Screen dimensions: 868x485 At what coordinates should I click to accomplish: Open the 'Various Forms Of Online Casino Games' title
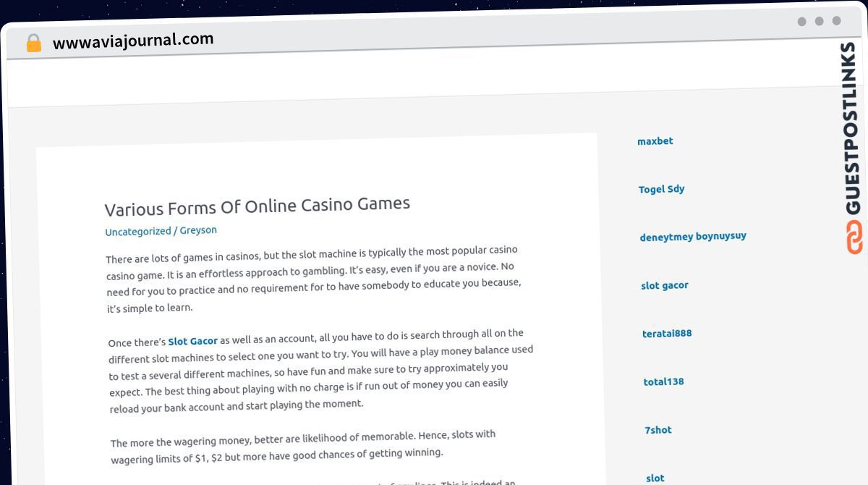[257, 206]
